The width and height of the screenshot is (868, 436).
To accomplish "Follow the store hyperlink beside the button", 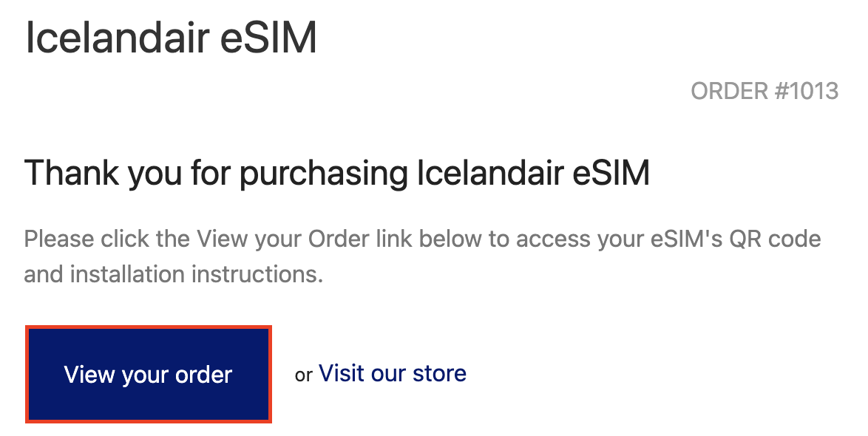I will click(392, 373).
